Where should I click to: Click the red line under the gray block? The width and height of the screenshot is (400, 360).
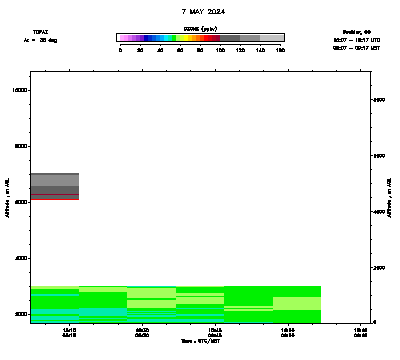(55, 199)
